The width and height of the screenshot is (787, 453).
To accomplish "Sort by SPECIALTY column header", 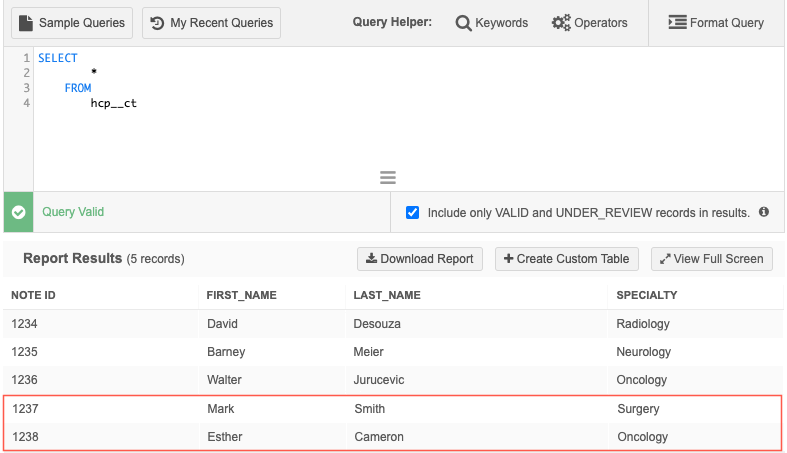I will pyautogui.click(x=647, y=295).
